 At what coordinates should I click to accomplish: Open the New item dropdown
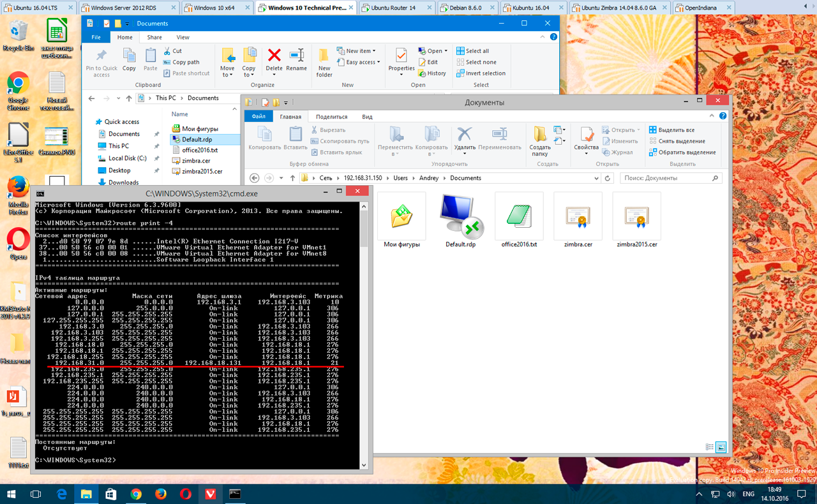click(360, 51)
